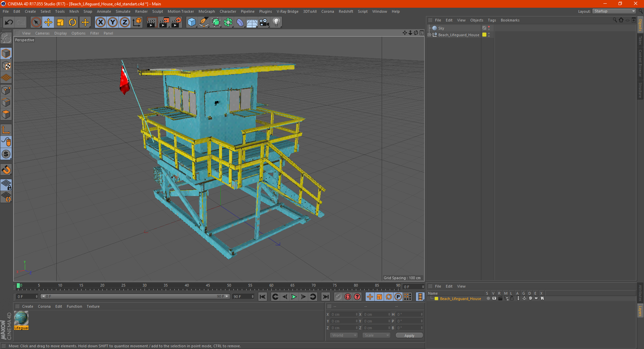Screen dimensions: 644x349
Task: Add a Camera object
Action: (264, 22)
